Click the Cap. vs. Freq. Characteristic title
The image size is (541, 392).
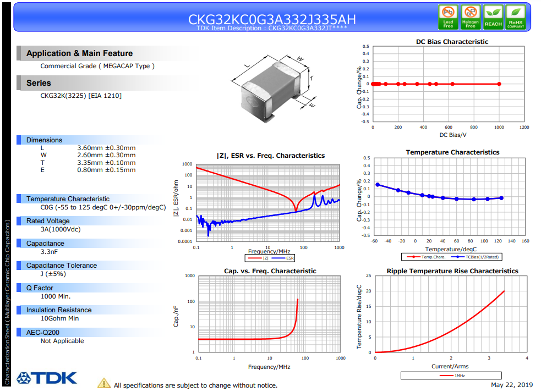(x=270, y=271)
